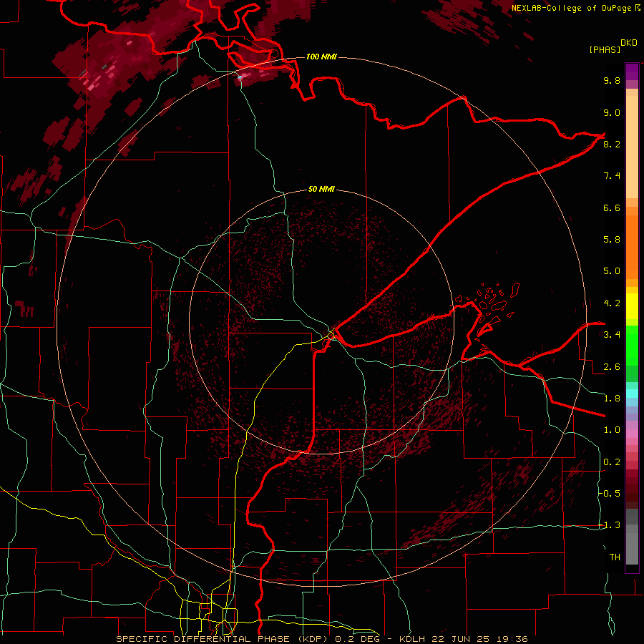Select the 9.0 scale value
Viewport: 644px width, 644px height.
click(x=612, y=112)
